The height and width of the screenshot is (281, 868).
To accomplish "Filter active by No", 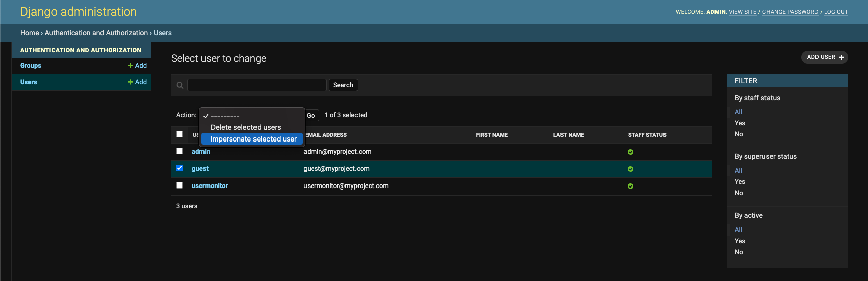I will 739,252.
